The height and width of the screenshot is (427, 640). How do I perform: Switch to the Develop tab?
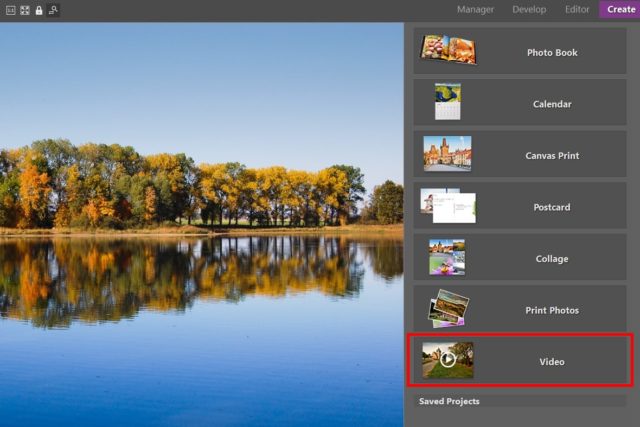click(x=529, y=9)
